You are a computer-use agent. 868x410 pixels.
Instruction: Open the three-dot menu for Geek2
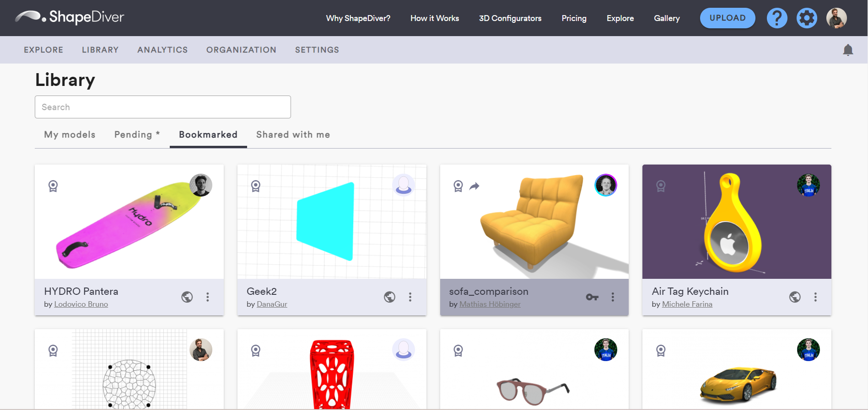410,297
